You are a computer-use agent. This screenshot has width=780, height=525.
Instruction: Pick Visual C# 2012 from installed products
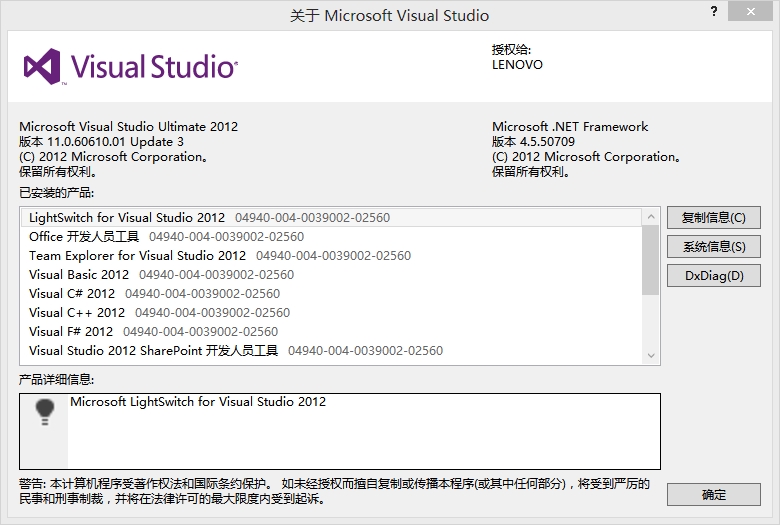[x=72, y=294]
